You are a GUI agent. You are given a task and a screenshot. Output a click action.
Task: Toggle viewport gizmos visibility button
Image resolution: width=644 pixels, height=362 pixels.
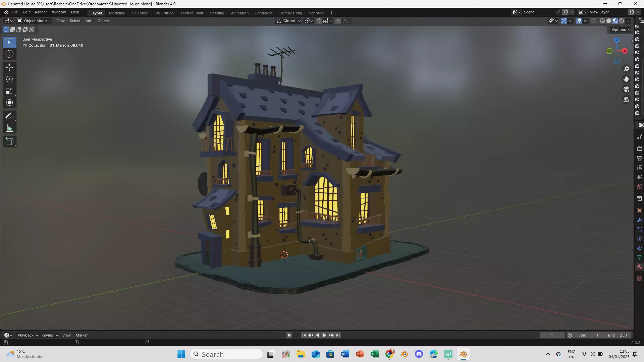(x=564, y=21)
